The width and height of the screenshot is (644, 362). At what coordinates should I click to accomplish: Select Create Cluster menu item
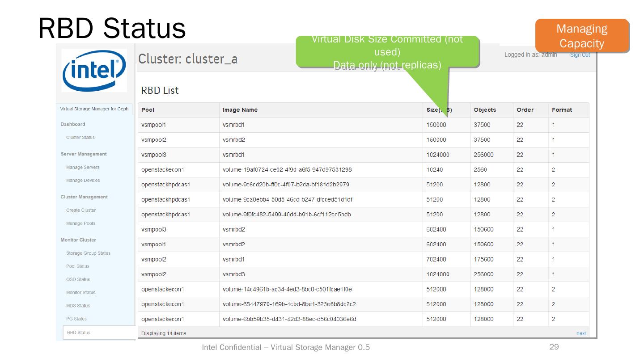(x=81, y=210)
